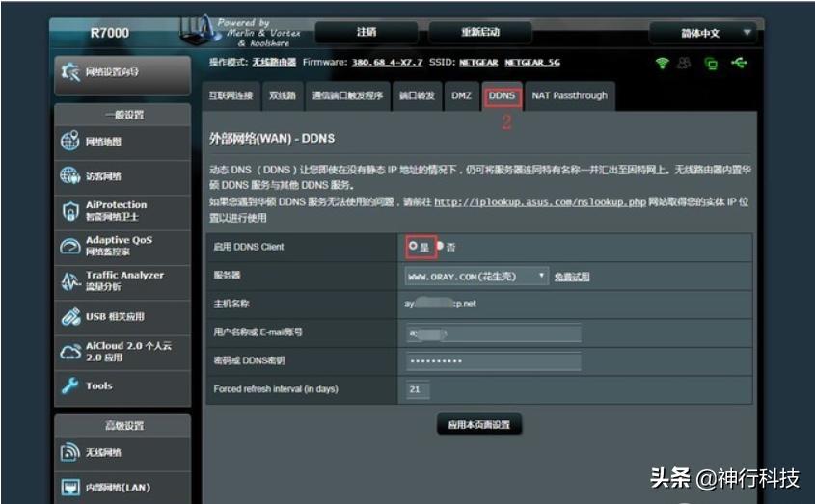Open the AiCloud 2.0 cloud icon
The image size is (815, 504).
click(x=70, y=352)
